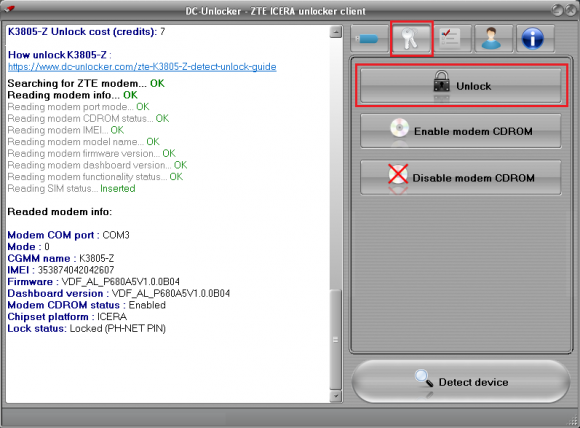This screenshot has height=428, width=580.
Task: Click the Lock status line in log
Action: pos(87,328)
